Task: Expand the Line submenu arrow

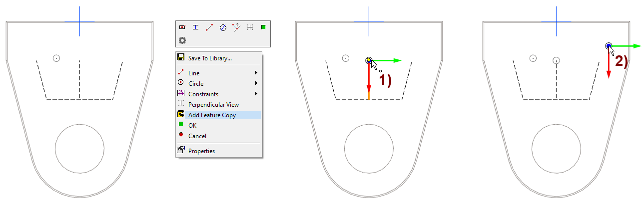Action: coord(256,73)
